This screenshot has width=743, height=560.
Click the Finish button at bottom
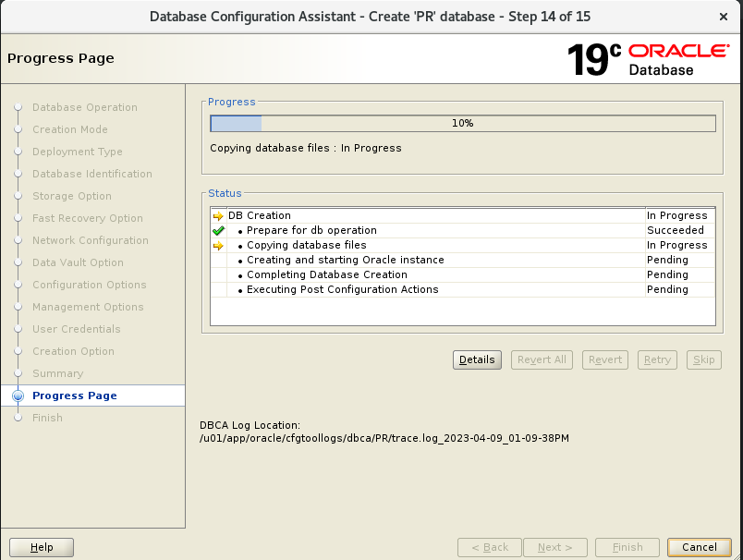pos(627,547)
